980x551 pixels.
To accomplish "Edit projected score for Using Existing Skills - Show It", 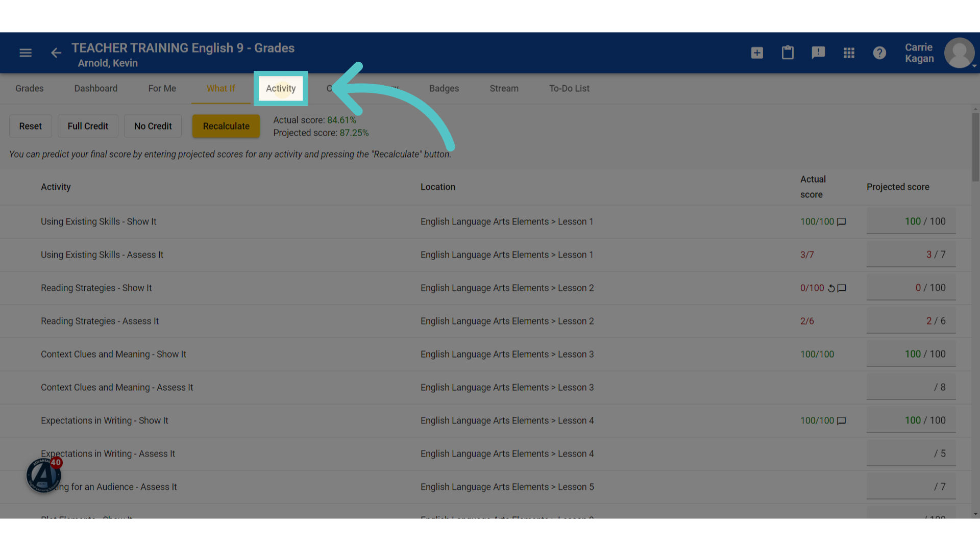I will pyautogui.click(x=911, y=221).
